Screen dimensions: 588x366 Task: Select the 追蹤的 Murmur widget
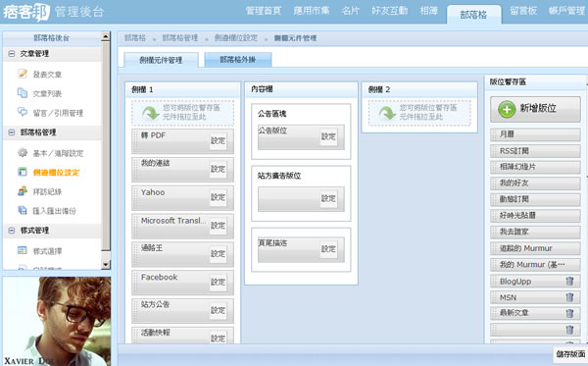tap(535, 248)
